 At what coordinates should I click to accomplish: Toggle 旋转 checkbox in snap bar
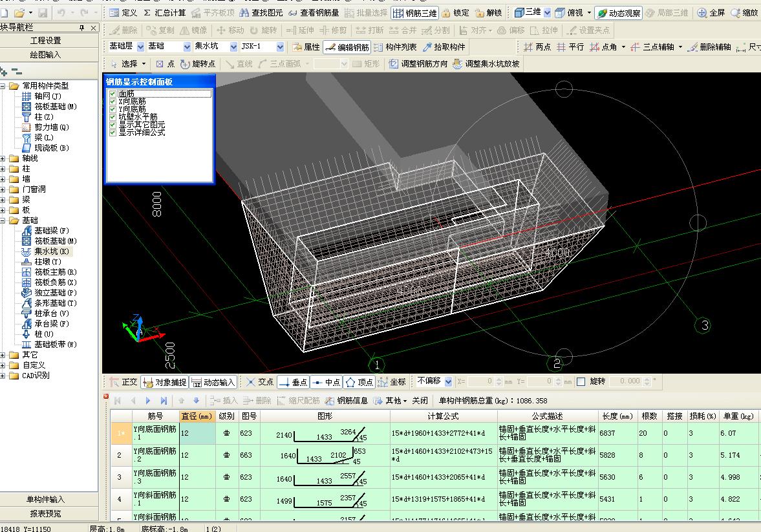coord(581,381)
